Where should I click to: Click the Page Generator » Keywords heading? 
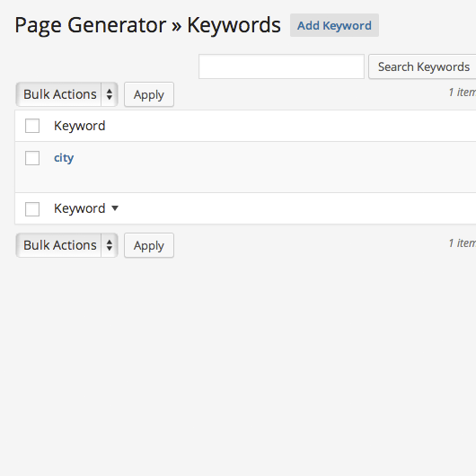[x=148, y=25]
